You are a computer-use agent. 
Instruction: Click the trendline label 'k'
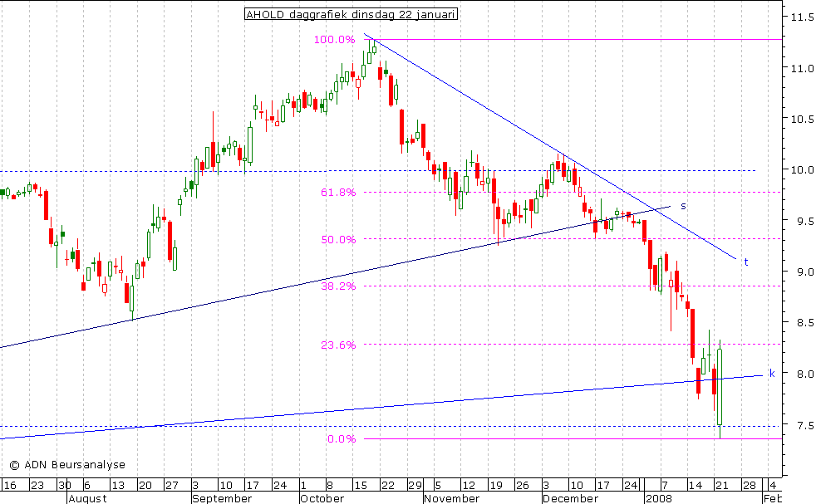(x=772, y=374)
